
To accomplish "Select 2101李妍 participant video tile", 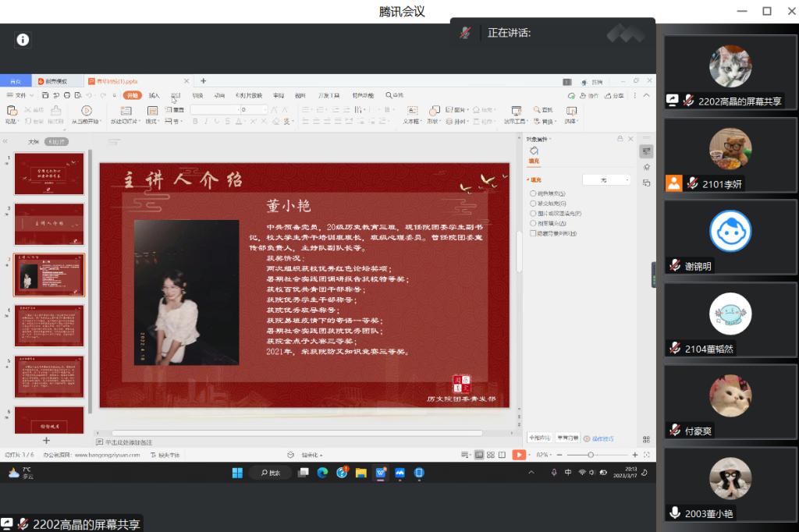I will pyautogui.click(x=730, y=154).
